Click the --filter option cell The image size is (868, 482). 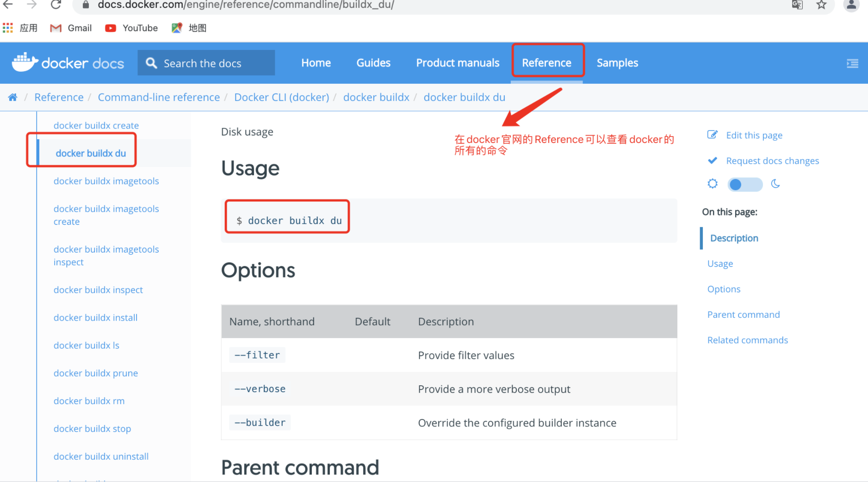[257, 355]
